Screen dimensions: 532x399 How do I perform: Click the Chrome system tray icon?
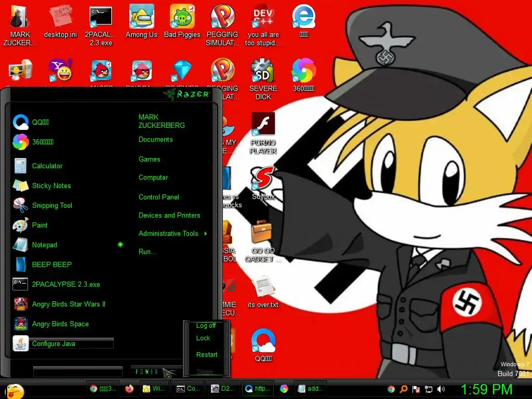391,389
